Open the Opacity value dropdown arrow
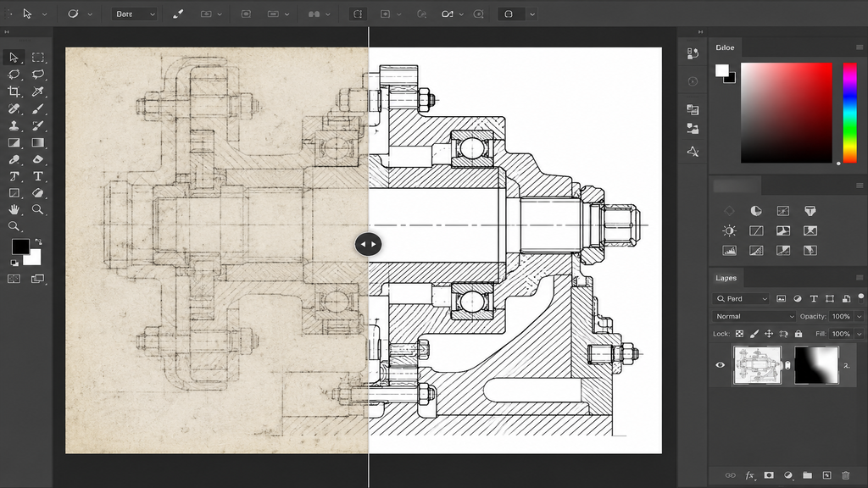 click(860, 317)
